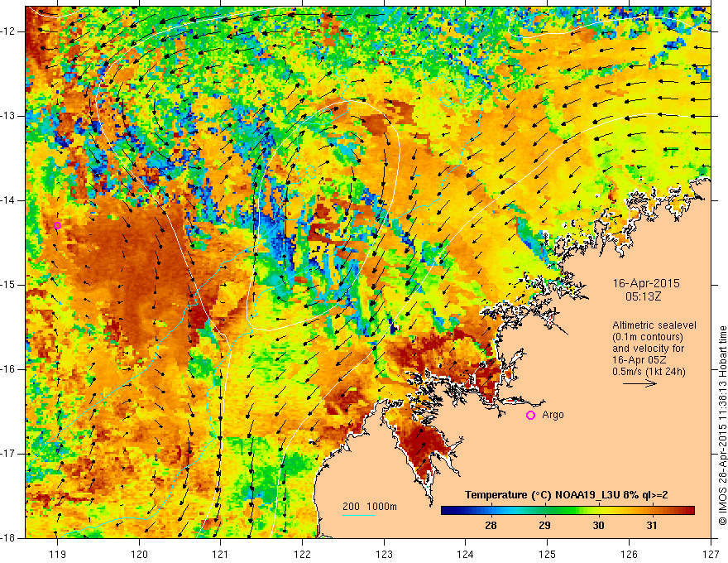The height and width of the screenshot is (563, 728).
Task: Click the '(0.1m contours)' caption line
Action: (x=648, y=337)
